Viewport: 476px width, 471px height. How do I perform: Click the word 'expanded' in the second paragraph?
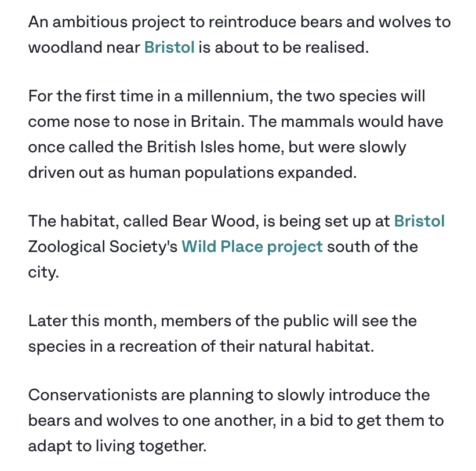point(317,173)
